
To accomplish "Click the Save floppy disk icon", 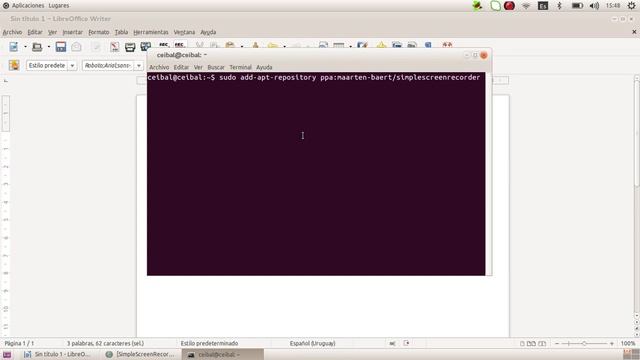I will point(61,47).
